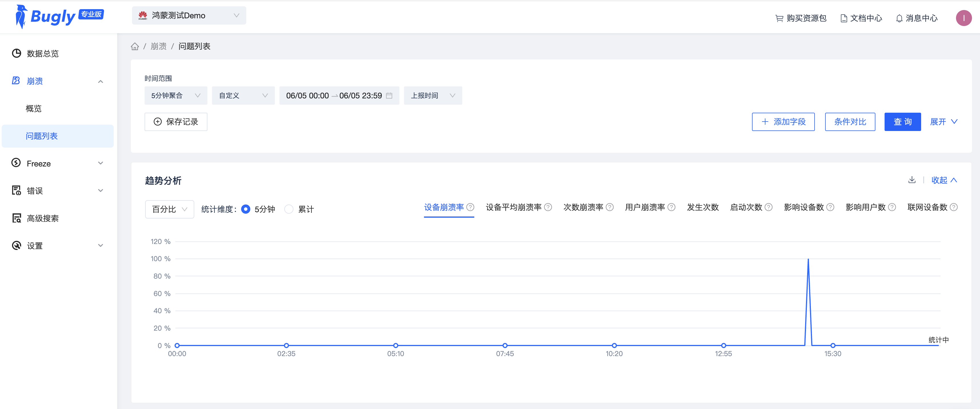Open the 上报时间 dropdown

click(x=433, y=95)
